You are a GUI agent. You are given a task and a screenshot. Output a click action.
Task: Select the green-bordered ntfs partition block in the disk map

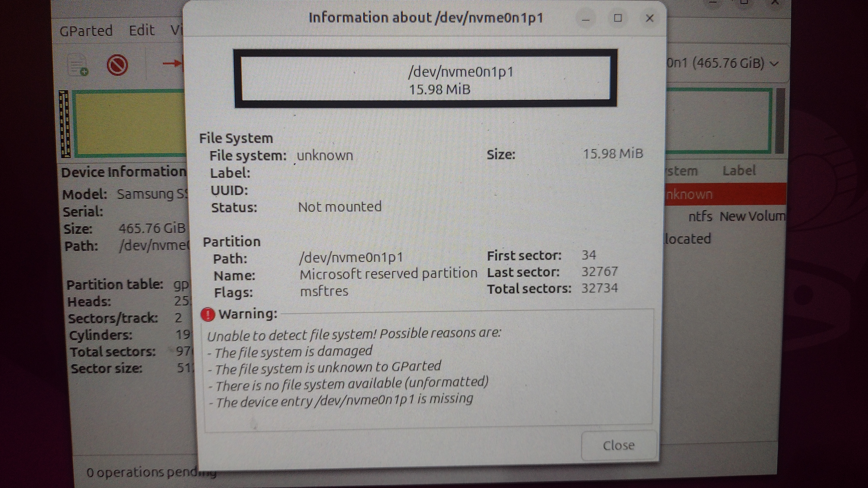click(x=719, y=121)
